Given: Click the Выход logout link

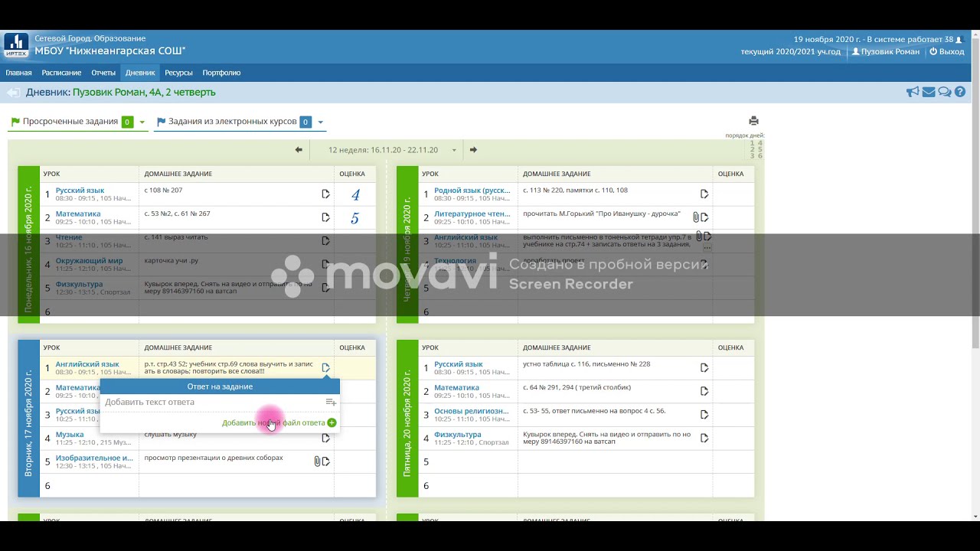Looking at the screenshot, I should [947, 52].
